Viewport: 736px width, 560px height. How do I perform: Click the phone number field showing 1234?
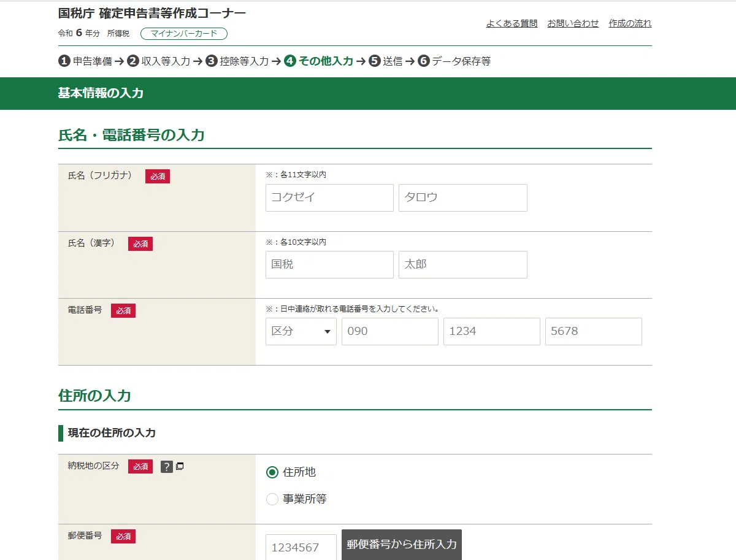point(492,331)
